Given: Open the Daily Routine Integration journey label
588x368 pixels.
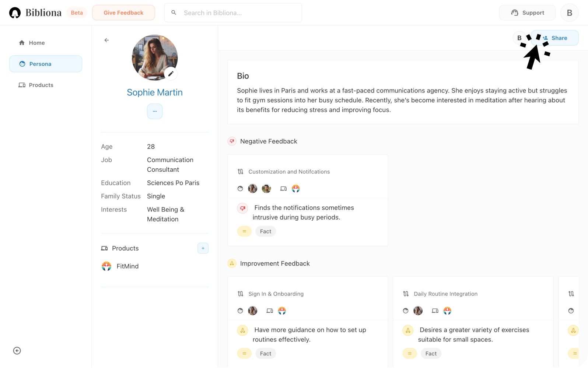Looking at the screenshot, I should click(446, 294).
